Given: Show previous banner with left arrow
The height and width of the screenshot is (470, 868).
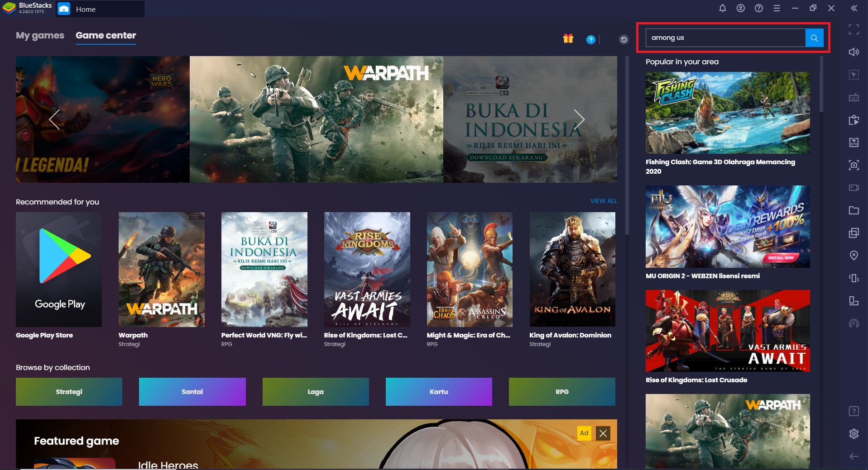Looking at the screenshot, I should click(x=54, y=119).
